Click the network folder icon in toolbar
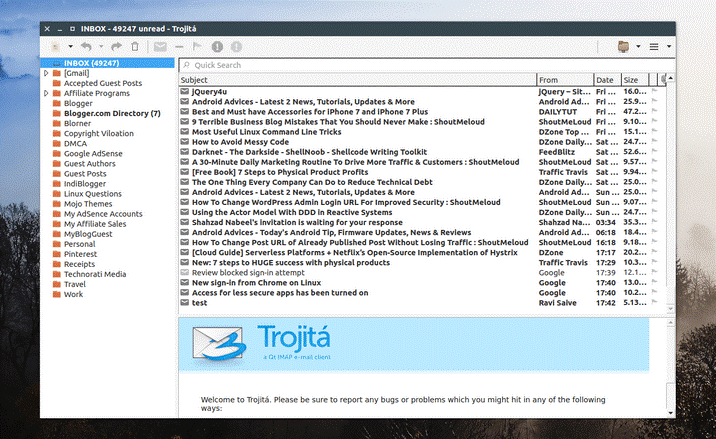 click(x=623, y=47)
